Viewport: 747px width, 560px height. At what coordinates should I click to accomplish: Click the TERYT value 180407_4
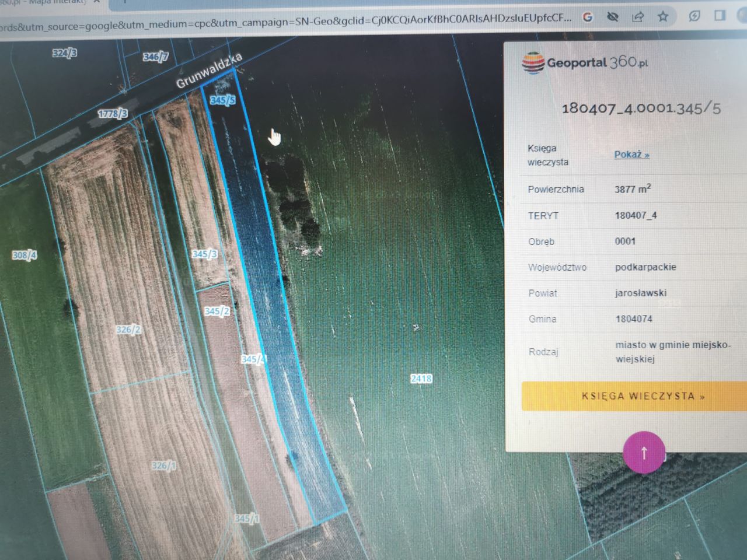tap(636, 215)
